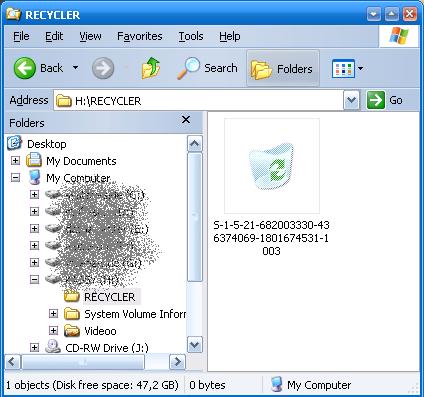424x397 pixels.
Task: Click the S-1-5-21-682003330 folder name
Action: click(271, 238)
